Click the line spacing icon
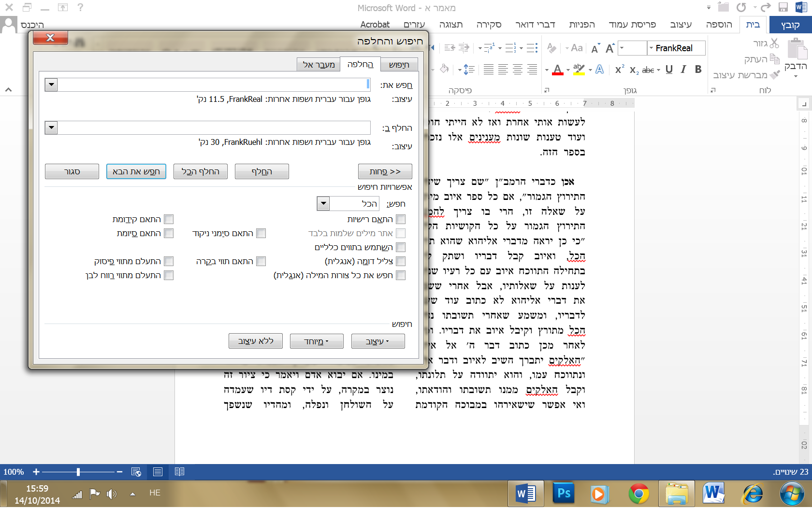Image resolution: width=812 pixels, height=508 pixels. 469,70
